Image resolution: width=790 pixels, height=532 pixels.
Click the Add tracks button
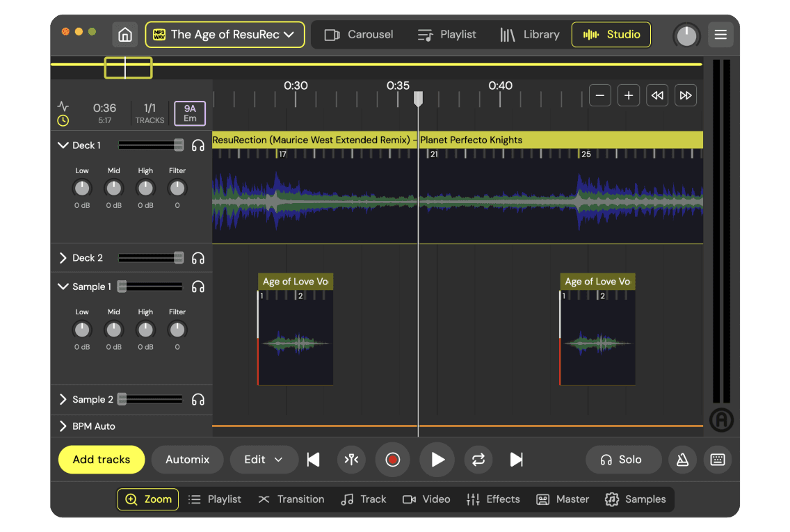[101, 459]
